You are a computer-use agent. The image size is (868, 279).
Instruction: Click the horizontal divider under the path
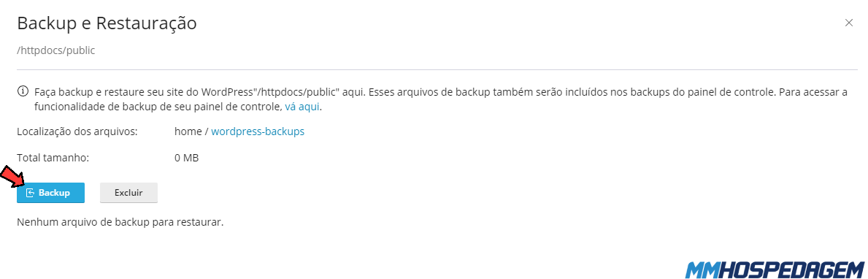click(437, 70)
